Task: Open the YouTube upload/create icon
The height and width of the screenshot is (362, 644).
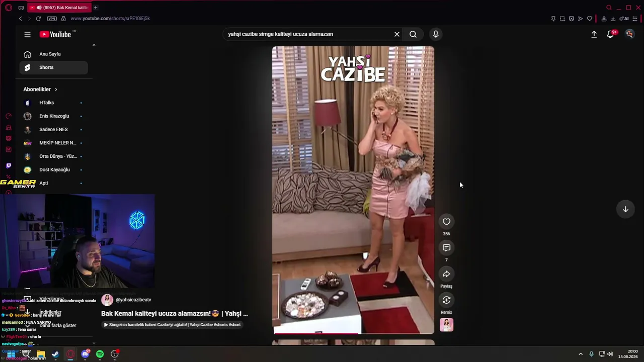Action: (x=594, y=34)
